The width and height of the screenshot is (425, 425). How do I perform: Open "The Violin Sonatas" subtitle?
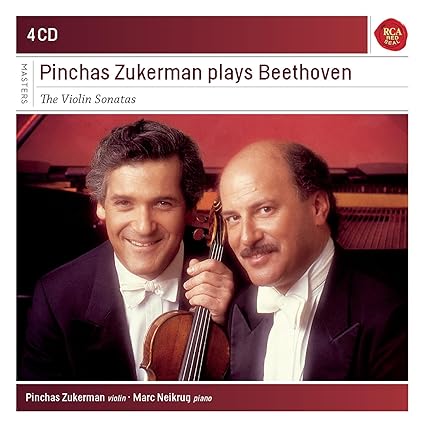88,99
